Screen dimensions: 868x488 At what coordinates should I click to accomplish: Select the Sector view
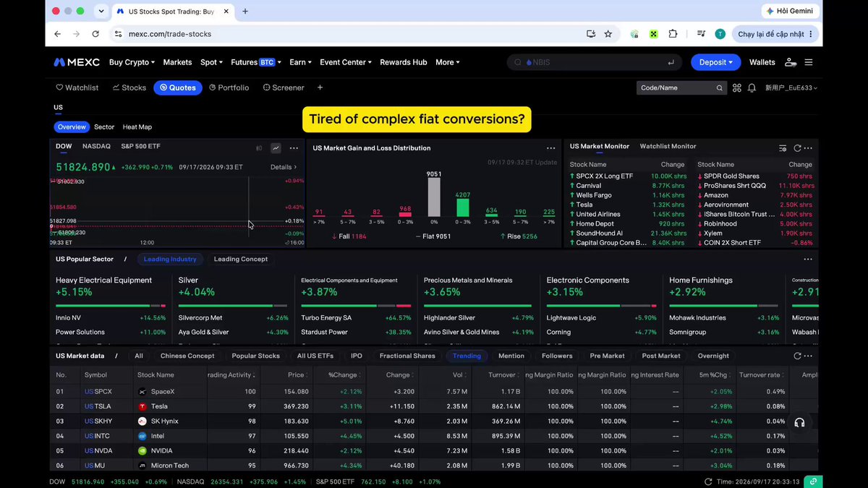[x=104, y=127]
